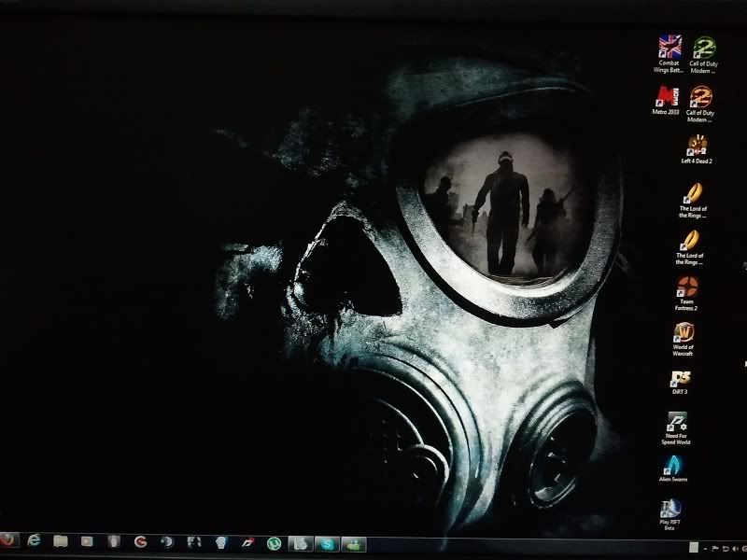Open the Metro 2033 shortcut
The image size is (747, 560).
666,101
